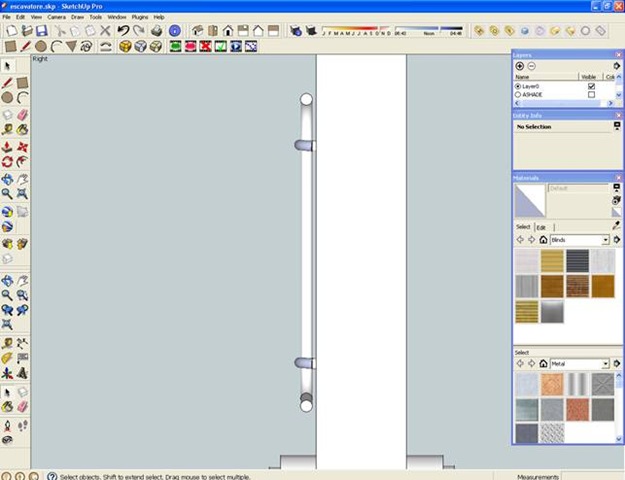Screen dimensions: 625x480
Task: Toggle ASHADE layer visibility checkbox
Action: pyautogui.click(x=591, y=95)
